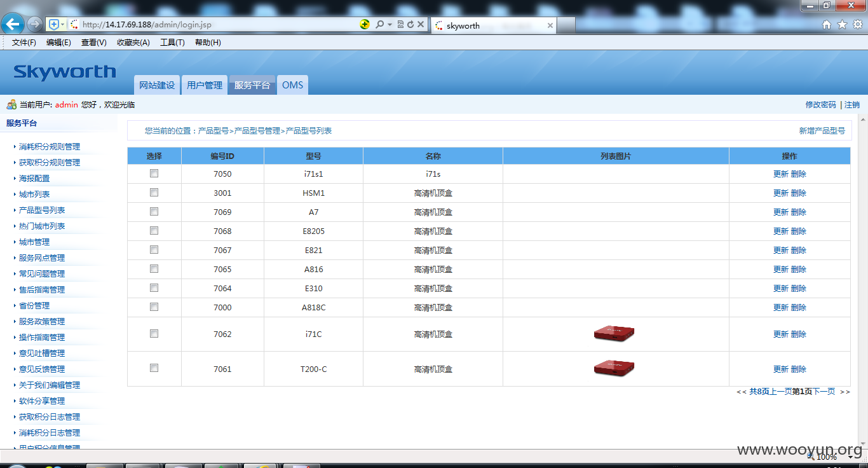Open the address bar search dropdown arrow

pyautogui.click(x=390, y=24)
